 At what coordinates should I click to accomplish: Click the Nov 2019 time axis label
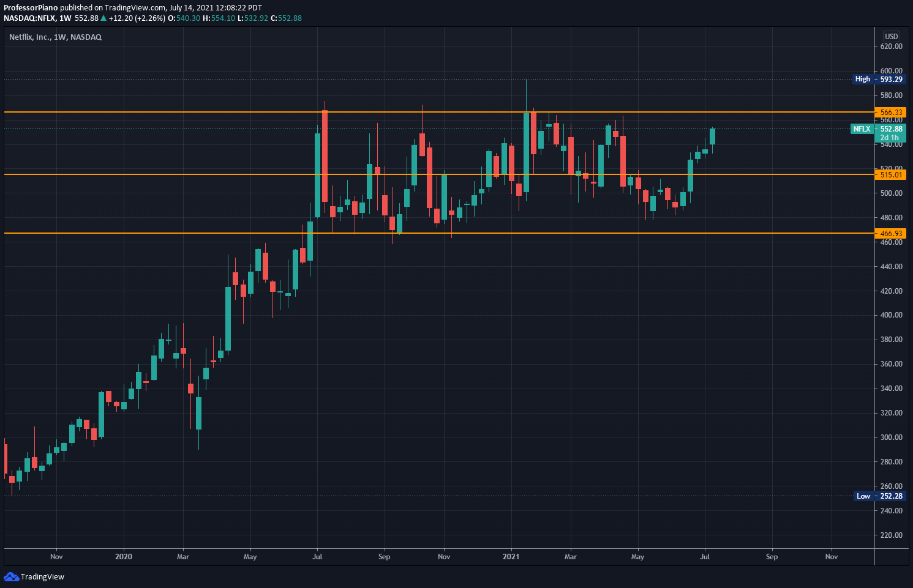[x=56, y=557]
